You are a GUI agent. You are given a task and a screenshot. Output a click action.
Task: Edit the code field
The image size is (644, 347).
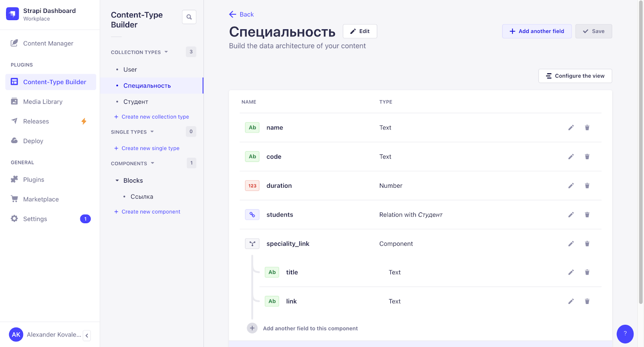click(571, 157)
